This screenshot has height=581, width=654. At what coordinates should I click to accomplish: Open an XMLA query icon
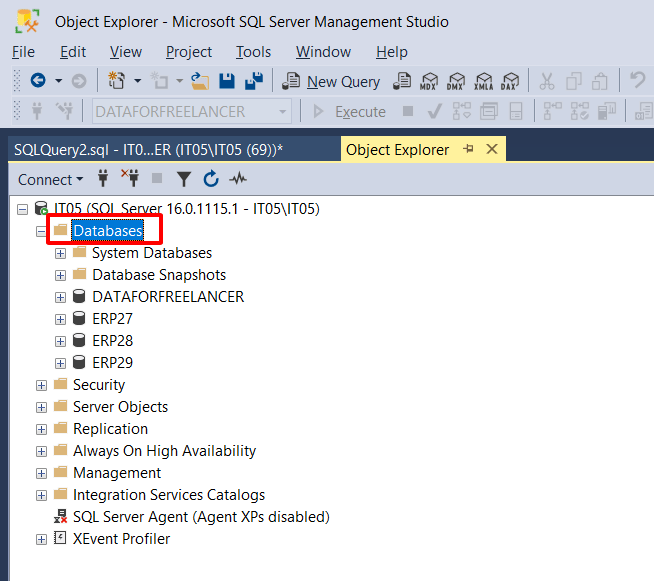click(483, 81)
